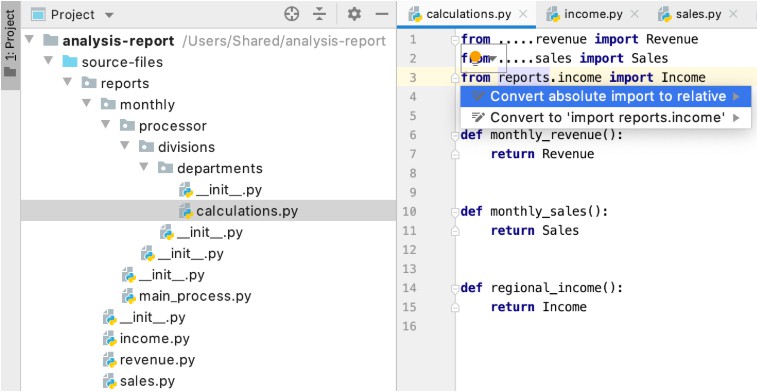This screenshot has width=757, height=392.
Task: Select revenue.py in the project tree
Action: tap(157, 360)
